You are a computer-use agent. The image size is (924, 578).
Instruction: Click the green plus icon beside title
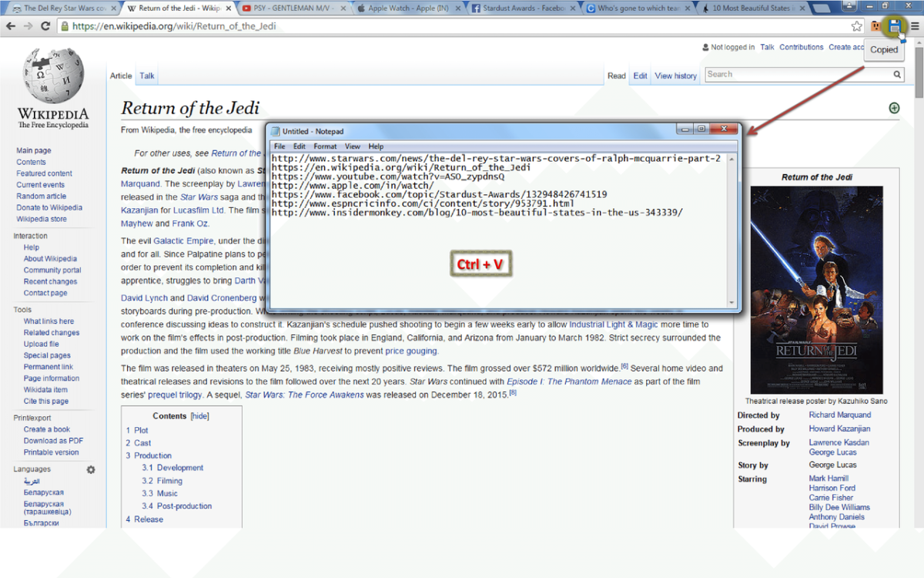pos(894,108)
